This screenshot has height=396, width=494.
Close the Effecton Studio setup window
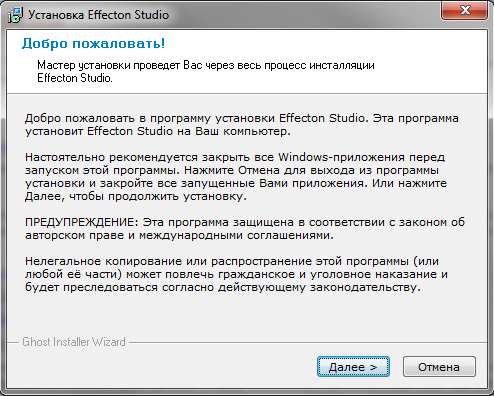[465, 10]
